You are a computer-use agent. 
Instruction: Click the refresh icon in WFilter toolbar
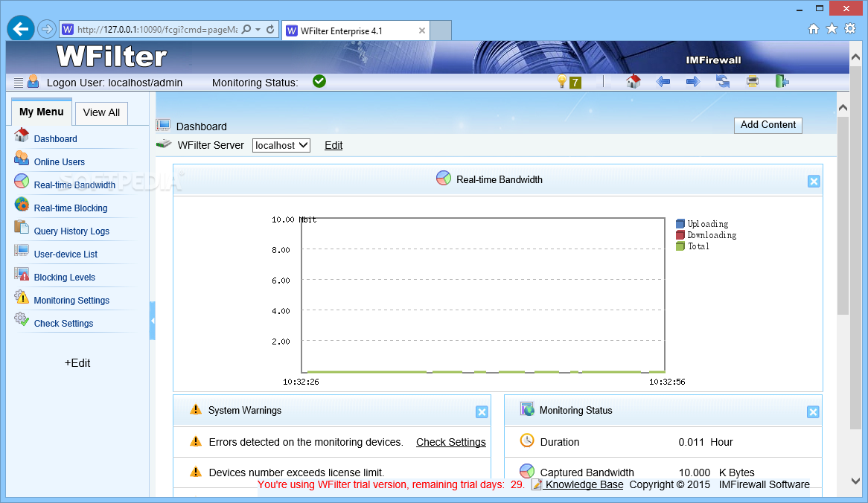pos(723,82)
